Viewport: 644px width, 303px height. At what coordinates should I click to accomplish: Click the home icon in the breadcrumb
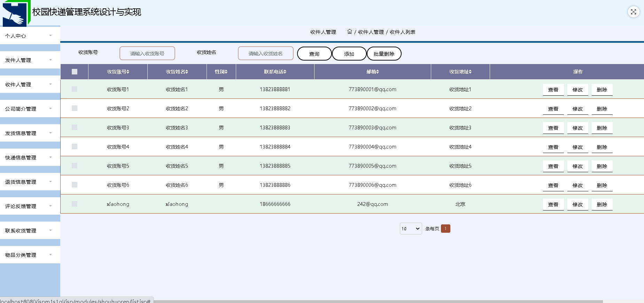pyautogui.click(x=350, y=32)
